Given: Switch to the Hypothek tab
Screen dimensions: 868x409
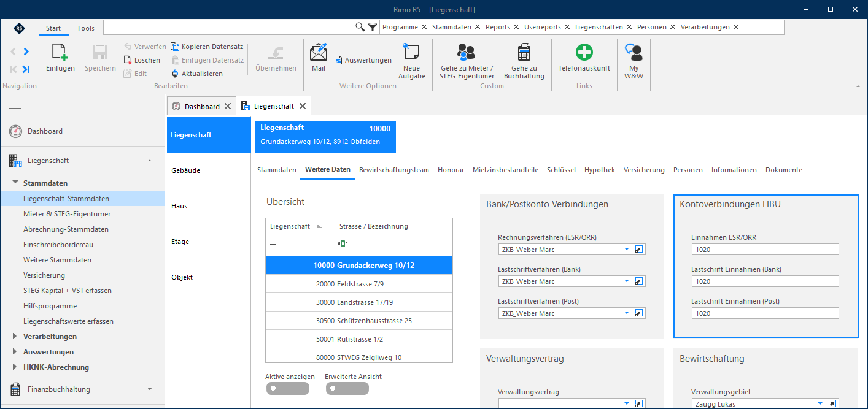Looking at the screenshot, I should click(600, 170).
